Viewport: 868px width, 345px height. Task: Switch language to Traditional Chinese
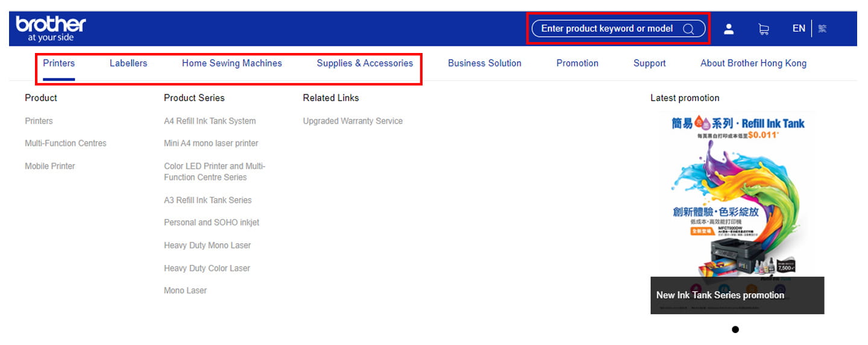coord(822,28)
